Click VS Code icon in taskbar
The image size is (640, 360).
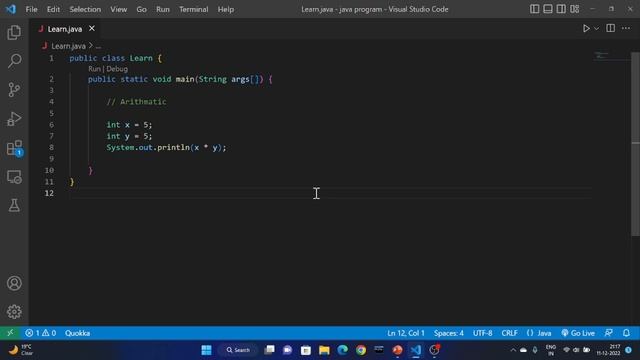pos(416,350)
